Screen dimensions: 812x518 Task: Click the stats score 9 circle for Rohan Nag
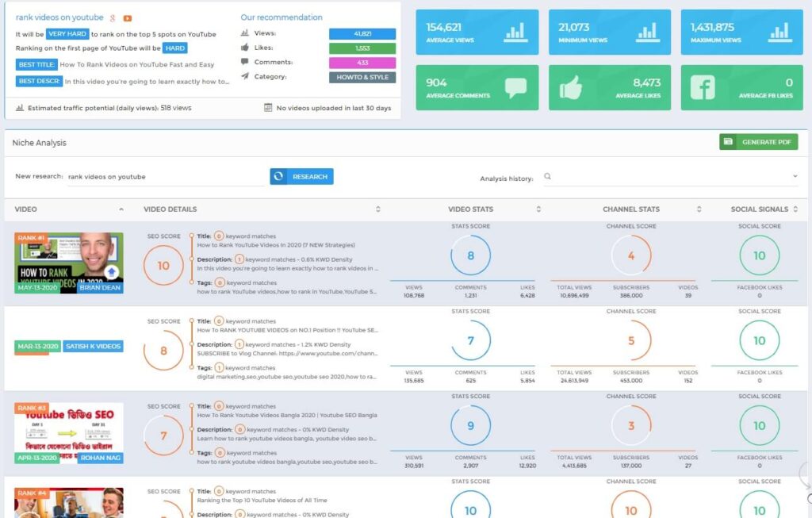[471, 425]
